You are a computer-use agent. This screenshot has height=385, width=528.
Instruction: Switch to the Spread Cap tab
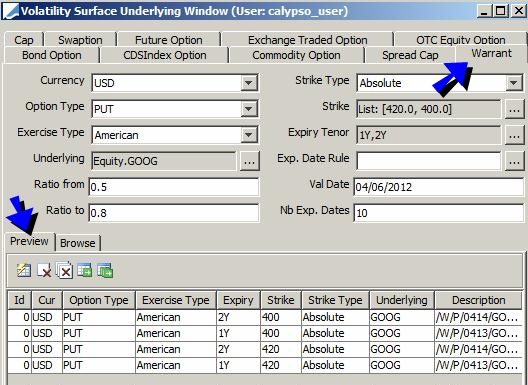(410, 55)
